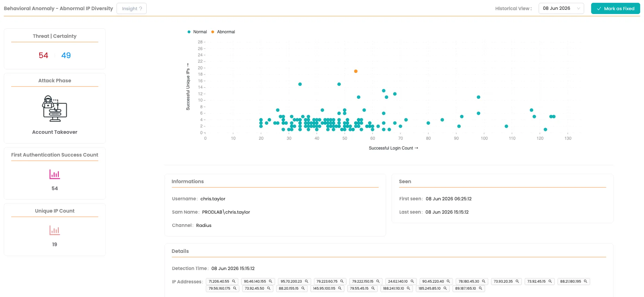Toggle the Normal series in chart legend

coord(197,32)
